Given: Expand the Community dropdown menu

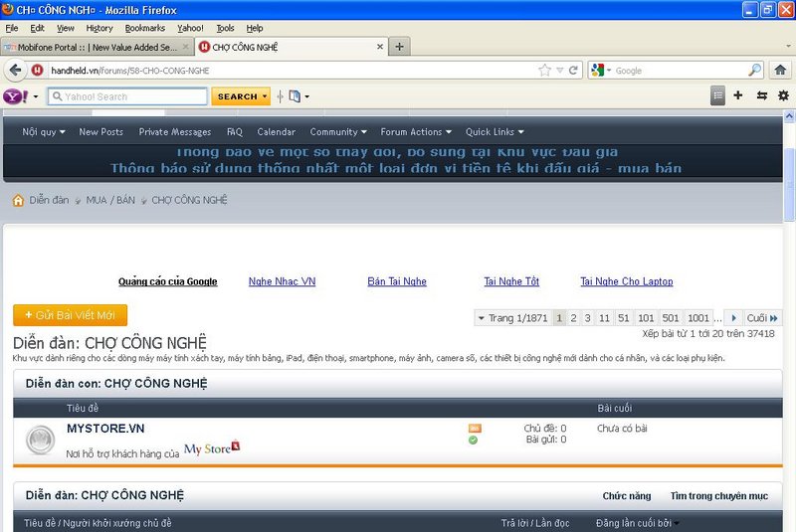Looking at the screenshot, I should [338, 132].
